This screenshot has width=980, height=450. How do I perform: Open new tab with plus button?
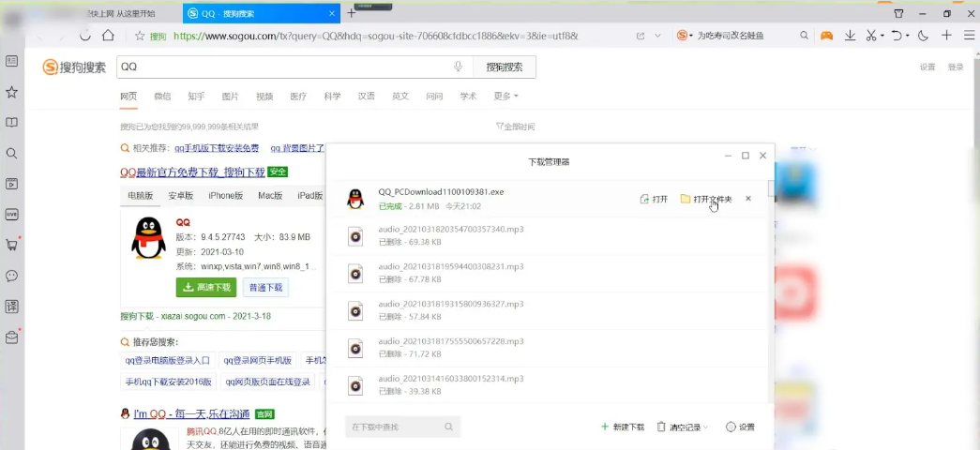(352, 13)
